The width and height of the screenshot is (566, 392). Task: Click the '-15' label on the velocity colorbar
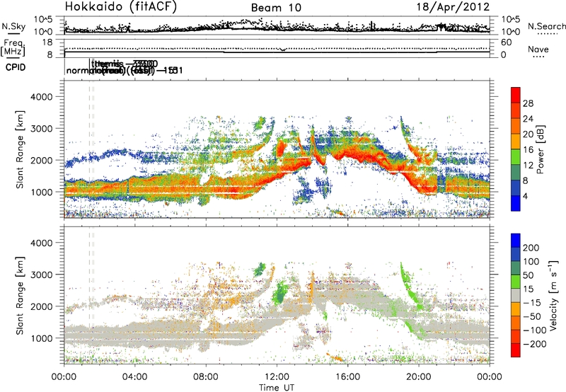point(532,303)
